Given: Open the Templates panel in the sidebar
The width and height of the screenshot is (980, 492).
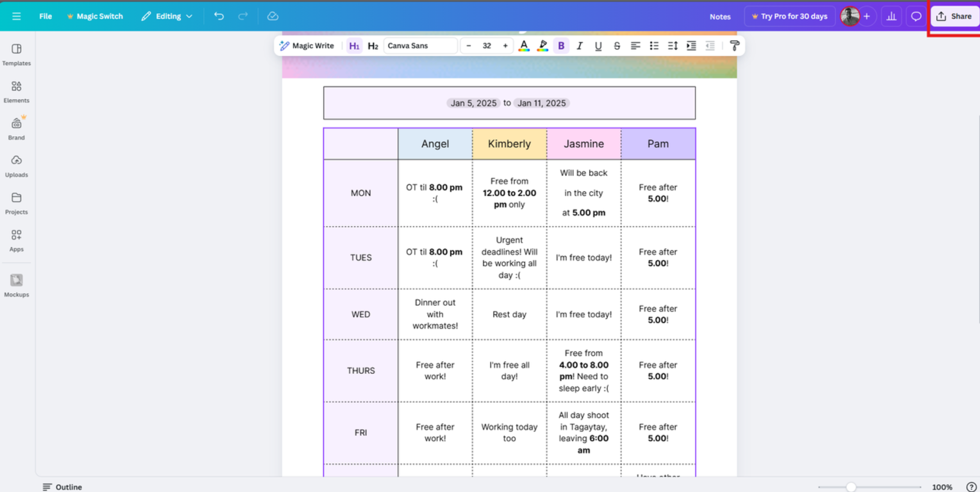Looking at the screenshot, I should click(16, 54).
